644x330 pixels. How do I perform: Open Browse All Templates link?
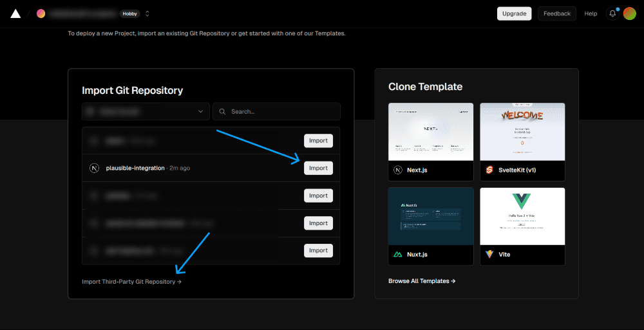click(422, 280)
